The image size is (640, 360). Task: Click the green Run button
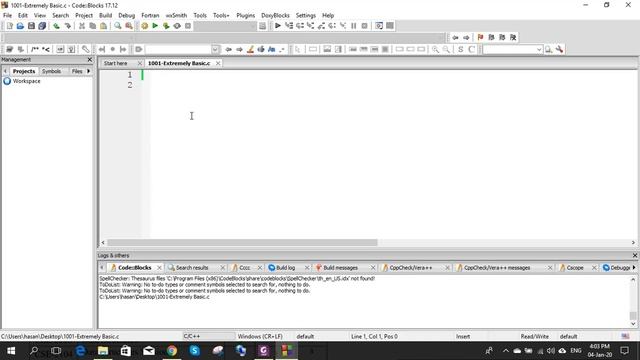tap(155, 26)
